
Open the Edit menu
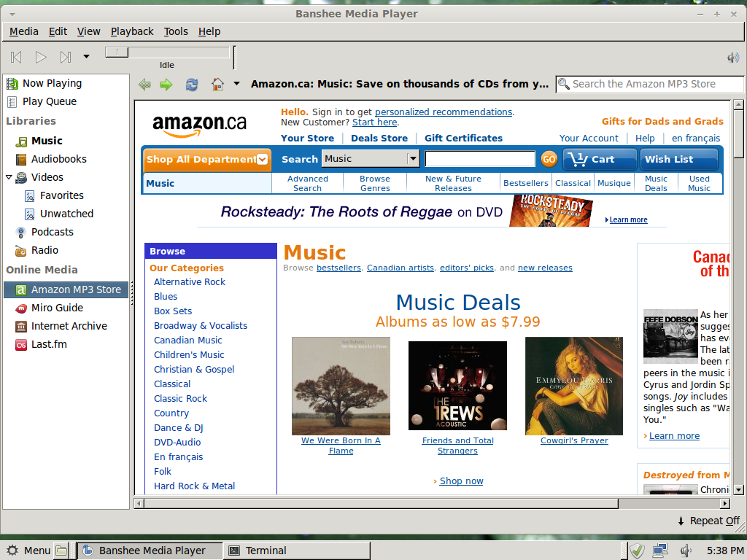[58, 31]
